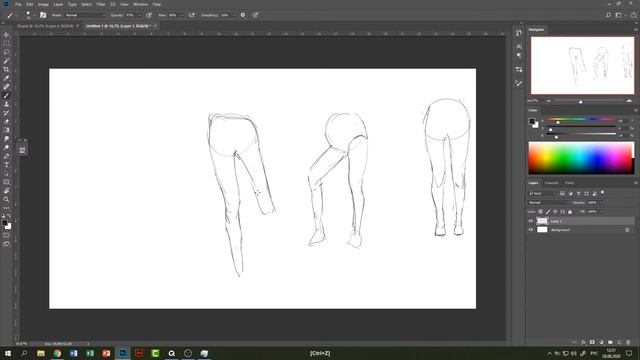This screenshot has height=360, width=640.
Task: Create a new layer
Action: pos(619,342)
